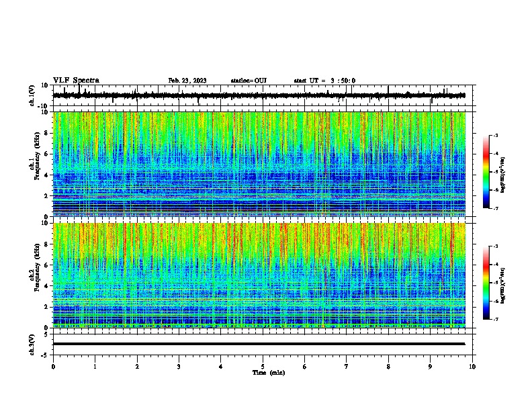Click the time axis tick label "6"

coord(305,367)
